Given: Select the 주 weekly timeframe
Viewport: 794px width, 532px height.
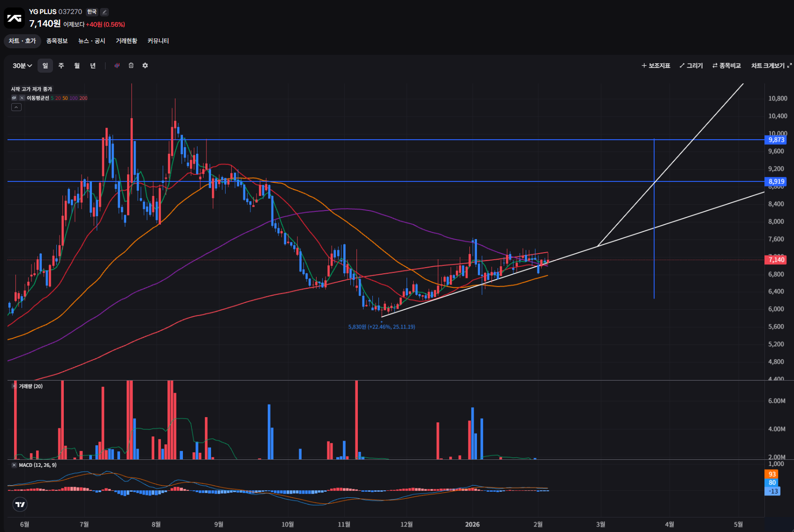Looking at the screenshot, I should tap(61, 66).
